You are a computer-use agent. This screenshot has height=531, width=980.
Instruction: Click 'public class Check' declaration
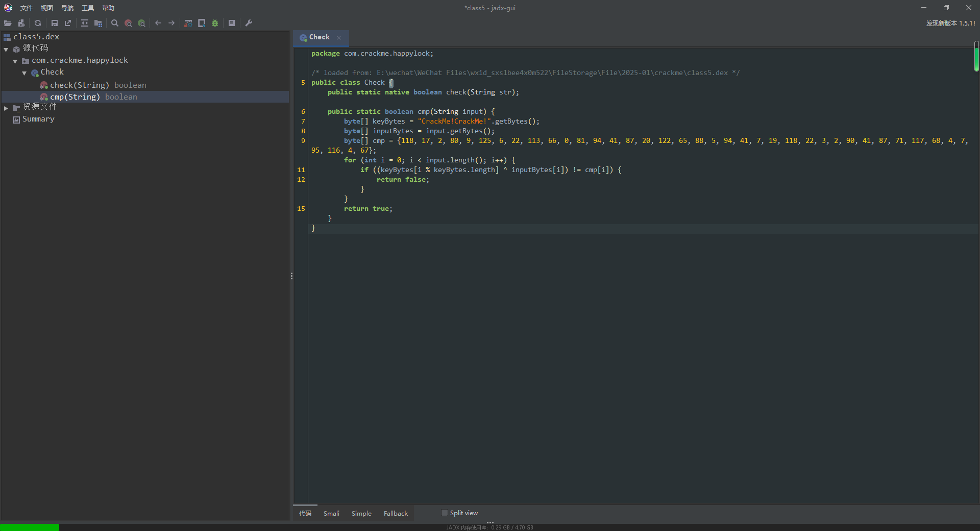[348, 83]
